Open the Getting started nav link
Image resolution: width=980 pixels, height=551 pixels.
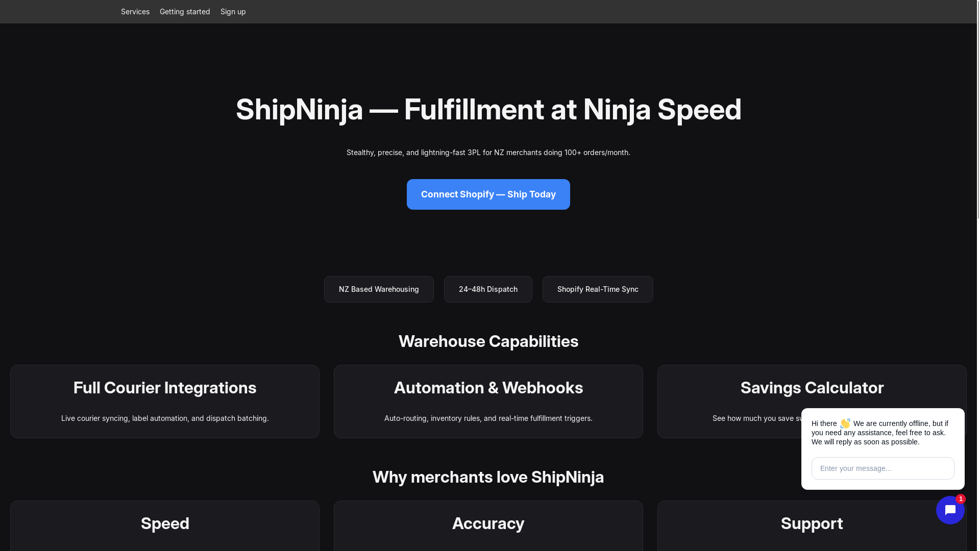[x=185, y=12]
